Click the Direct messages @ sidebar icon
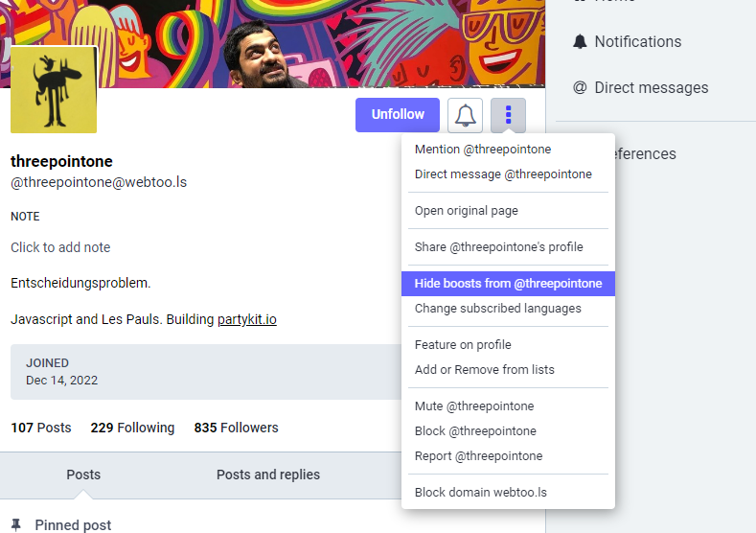 pyautogui.click(x=580, y=87)
